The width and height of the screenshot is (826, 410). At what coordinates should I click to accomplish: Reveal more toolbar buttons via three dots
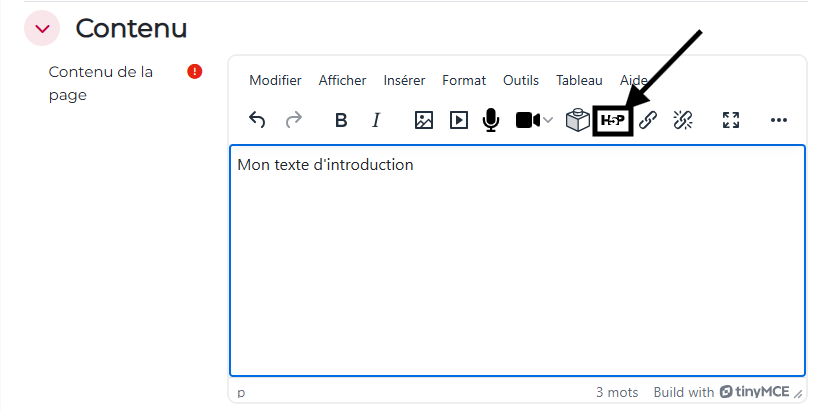coord(779,120)
